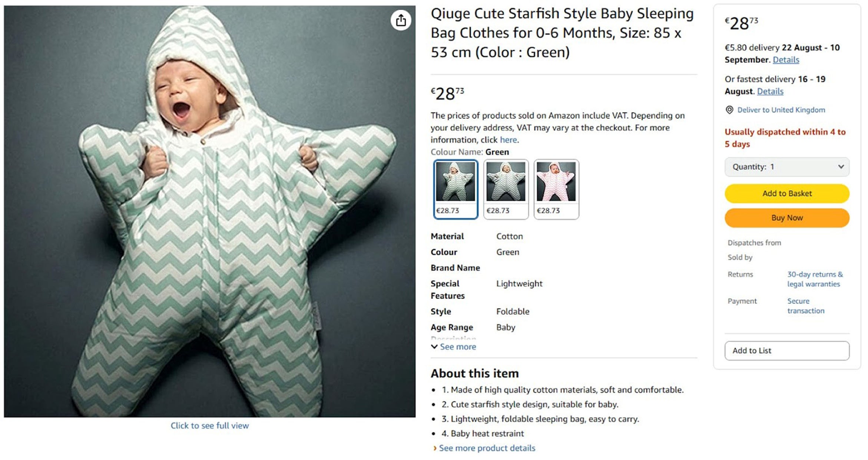868x460 pixels.
Task: Click 'Click to see full view' link
Action: point(209,425)
